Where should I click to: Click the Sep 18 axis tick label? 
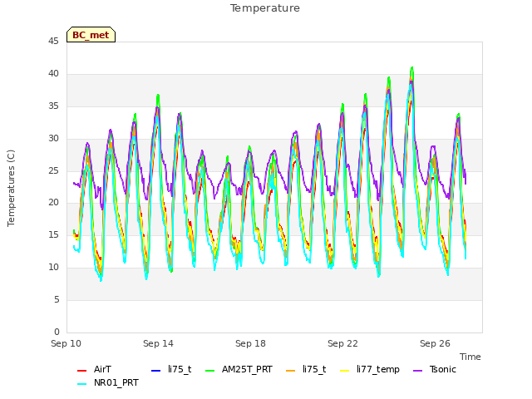point(250,343)
